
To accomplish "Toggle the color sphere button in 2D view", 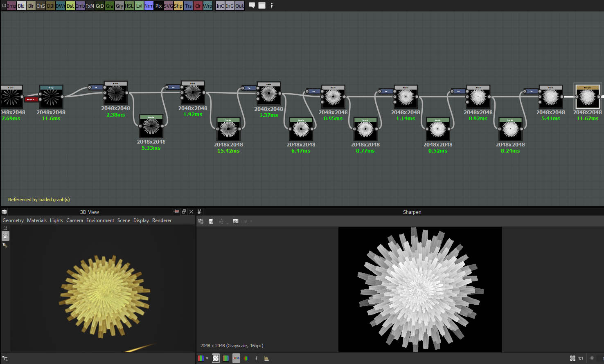I will tap(246, 358).
